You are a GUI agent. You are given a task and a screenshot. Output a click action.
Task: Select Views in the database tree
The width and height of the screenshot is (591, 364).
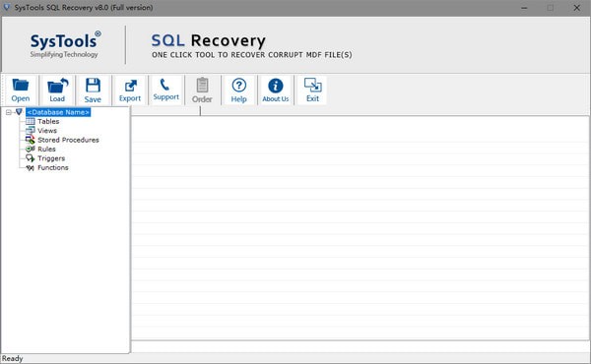tap(47, 131)
